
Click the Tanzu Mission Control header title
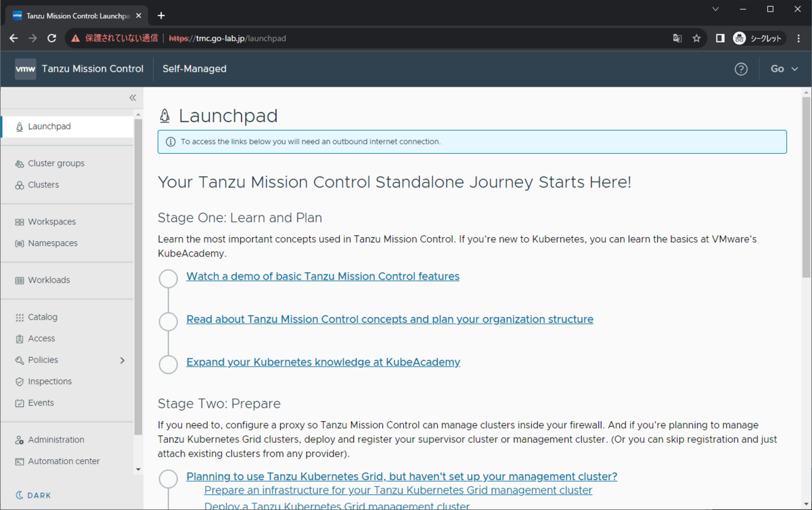(x=93, y=69)
